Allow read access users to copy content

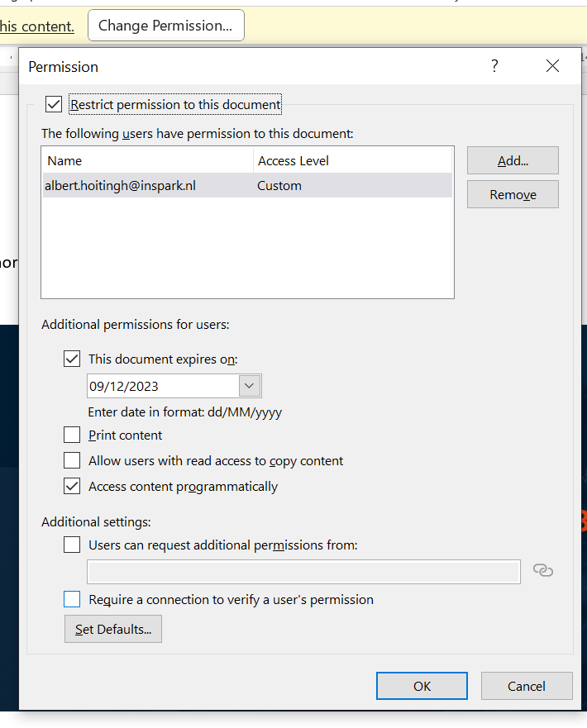[72, 460]
